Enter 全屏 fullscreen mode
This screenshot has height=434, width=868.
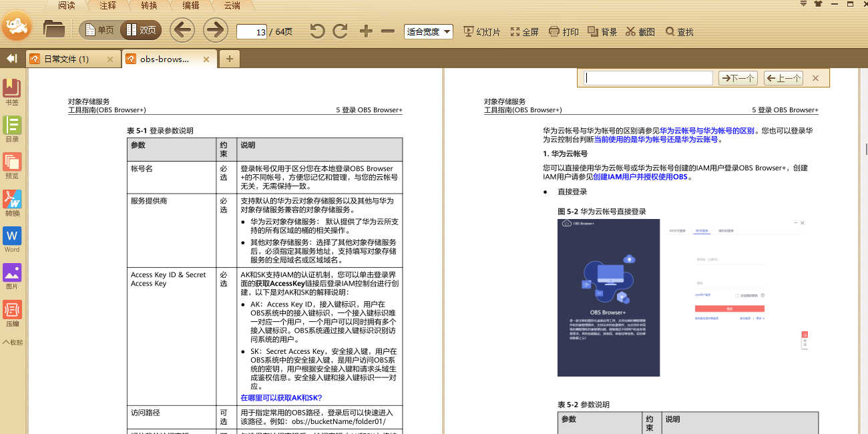pyautogui.click(x=524, y=31)
